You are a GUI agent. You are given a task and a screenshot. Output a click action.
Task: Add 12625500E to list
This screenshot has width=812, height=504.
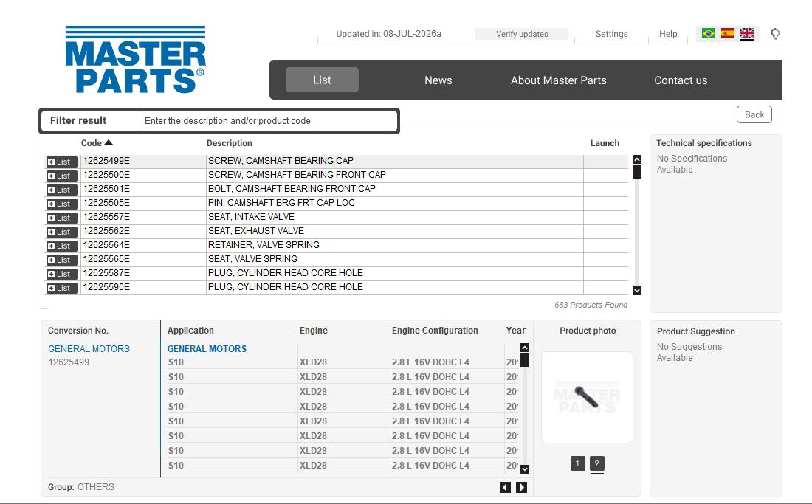tap(61, 176)
